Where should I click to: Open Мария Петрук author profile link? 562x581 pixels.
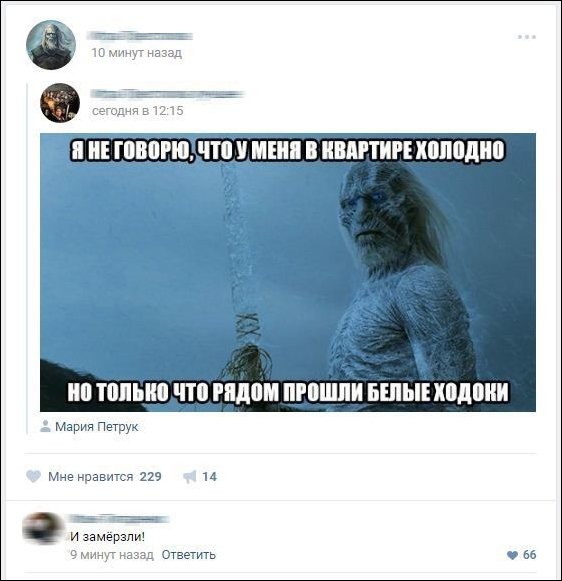(96, 426)
